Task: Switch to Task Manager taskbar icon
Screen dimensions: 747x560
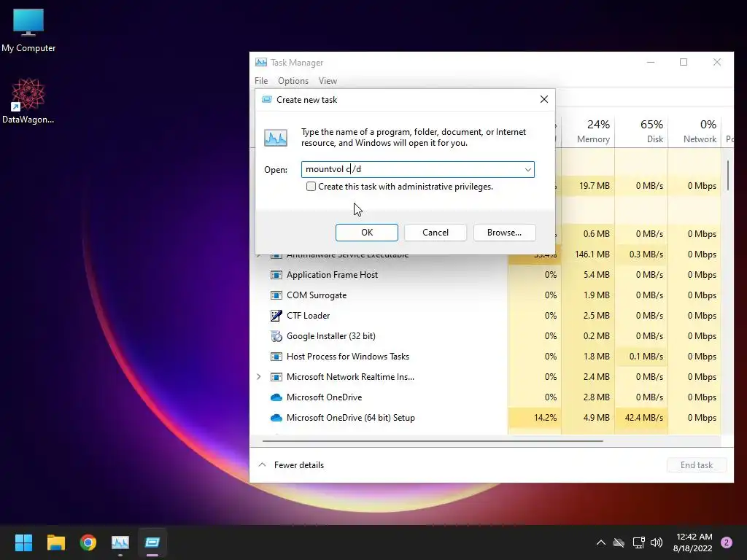Action: [x=120, y=542]
